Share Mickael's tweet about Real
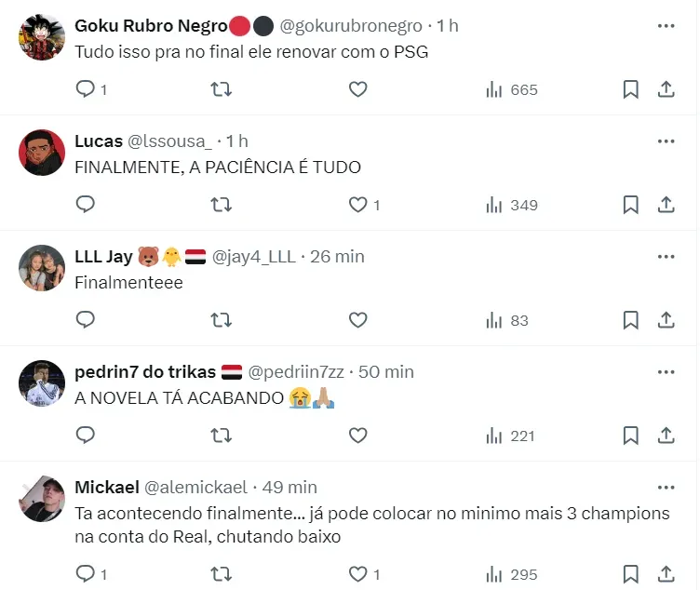Screen dimensions: 700x590 [666, 573]
